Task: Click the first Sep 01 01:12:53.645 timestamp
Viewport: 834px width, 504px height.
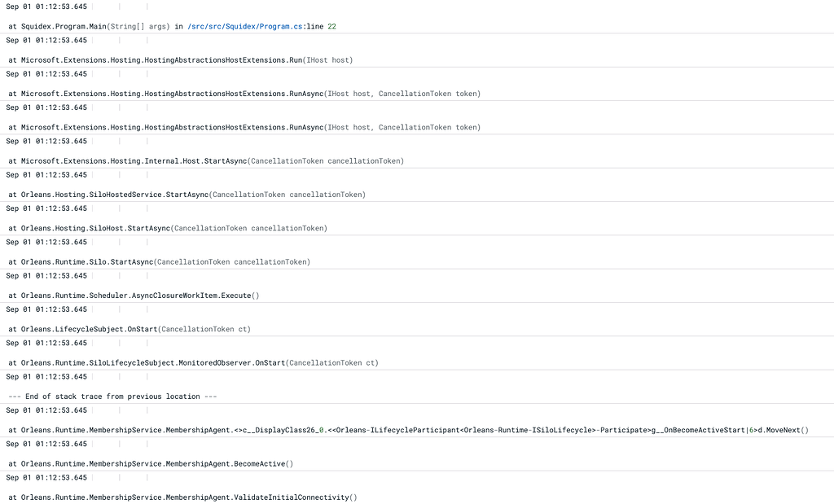Action: (x=45, y=6)
